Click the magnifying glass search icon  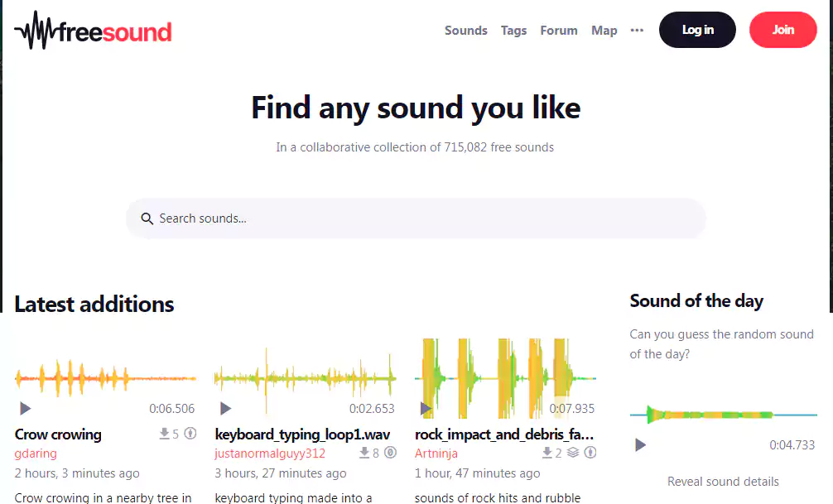[x=147, y=218]
